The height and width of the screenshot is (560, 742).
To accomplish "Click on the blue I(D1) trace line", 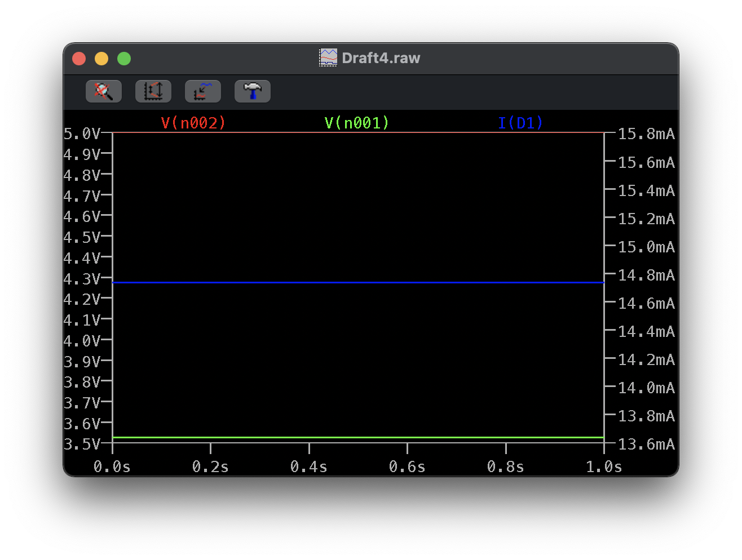I will pos(359,282).
